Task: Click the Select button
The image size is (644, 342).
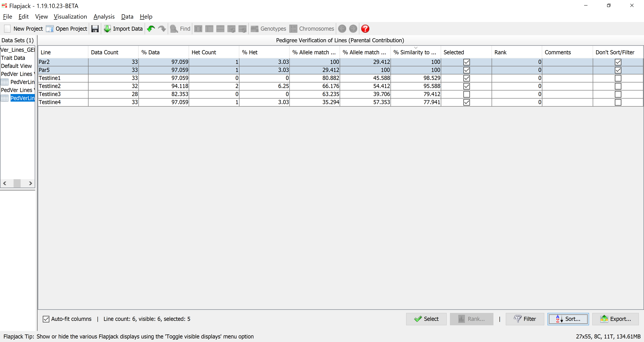Action: click(x=426, y=319)
